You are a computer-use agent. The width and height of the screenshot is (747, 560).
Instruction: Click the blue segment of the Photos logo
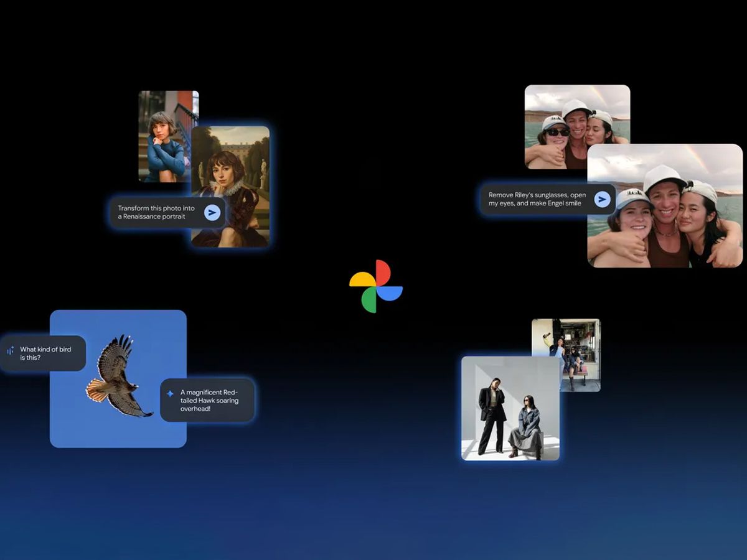[x=390, y=294]
